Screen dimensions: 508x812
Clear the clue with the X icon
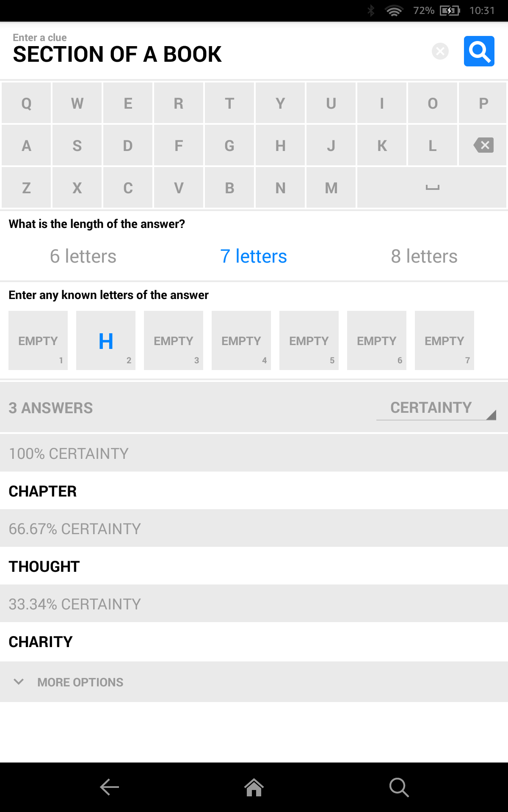tap(440, 51)
